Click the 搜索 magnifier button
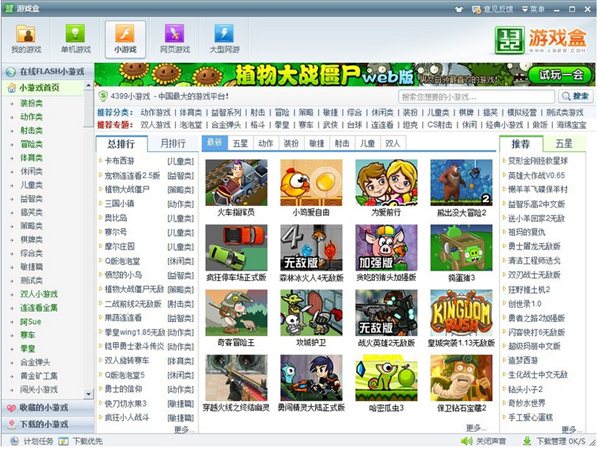 point(575,96)
